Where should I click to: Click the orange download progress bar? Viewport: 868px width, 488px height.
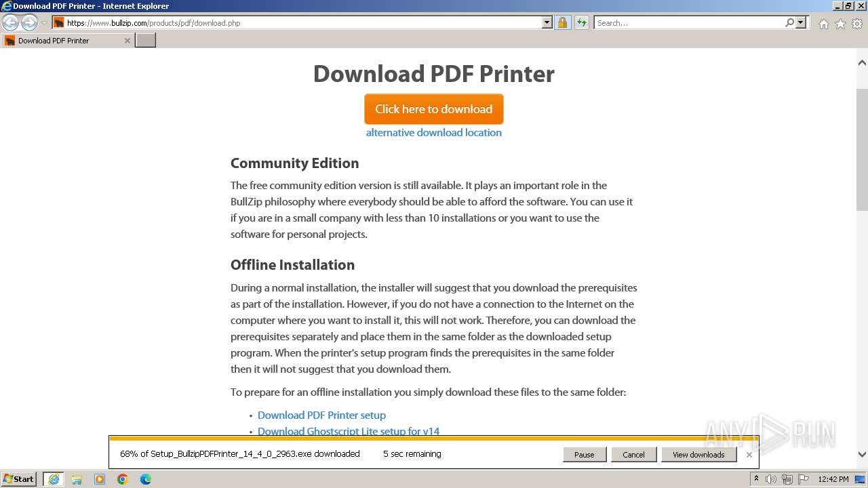(x=434, y=439)
